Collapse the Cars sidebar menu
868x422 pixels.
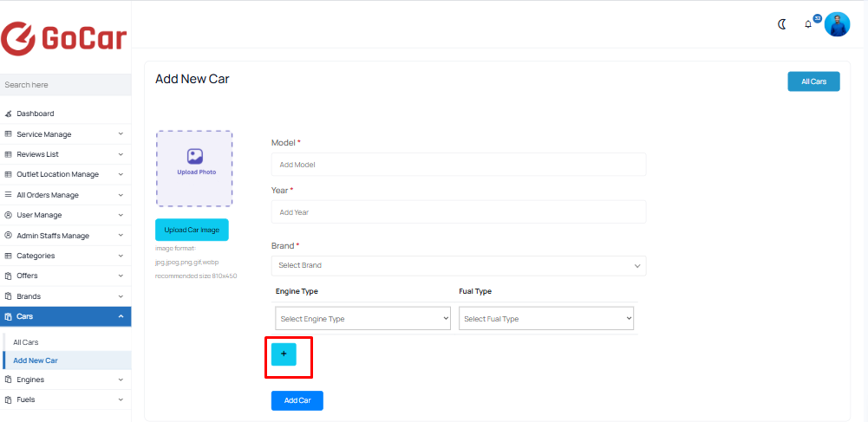pos(65,316)
